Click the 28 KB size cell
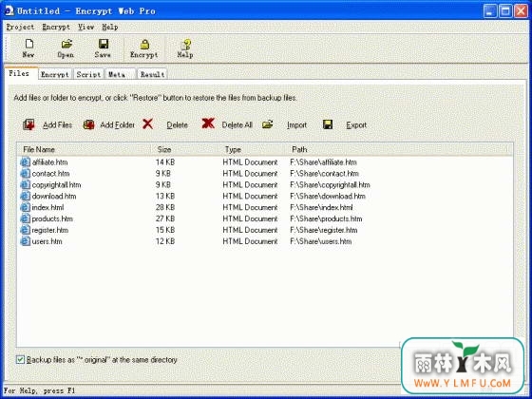 click(165, 207)
